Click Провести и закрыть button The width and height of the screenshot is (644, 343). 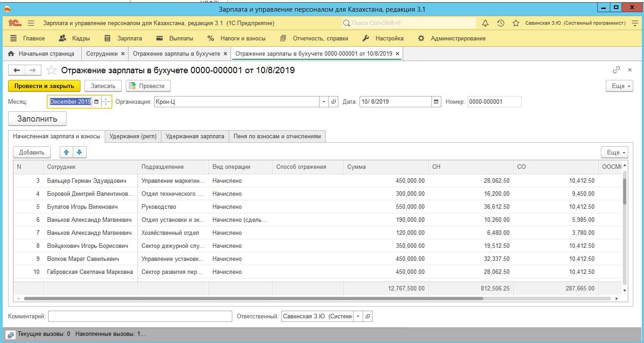pyautogui.click(x=44, y=86)
